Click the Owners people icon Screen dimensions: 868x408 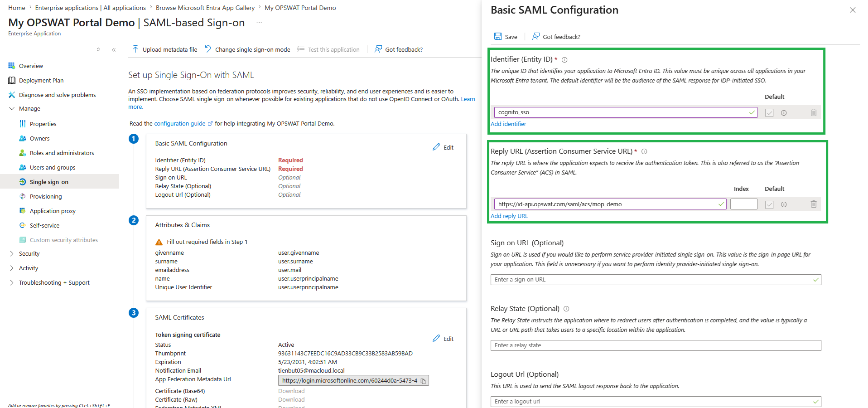click(x=23, y=138)
